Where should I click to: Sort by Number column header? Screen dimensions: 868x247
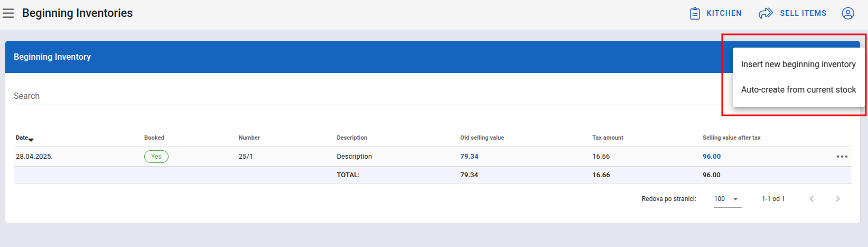click(249, 138)
